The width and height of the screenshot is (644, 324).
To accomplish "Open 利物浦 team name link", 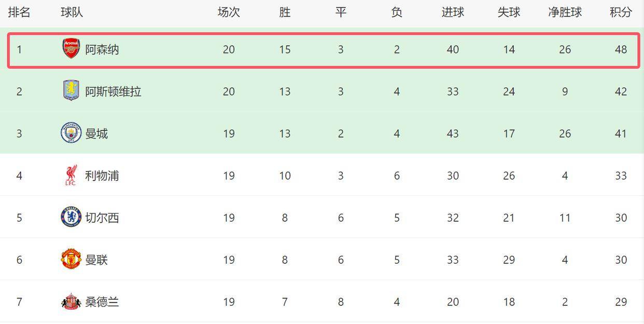I will [x=102, y=176].
